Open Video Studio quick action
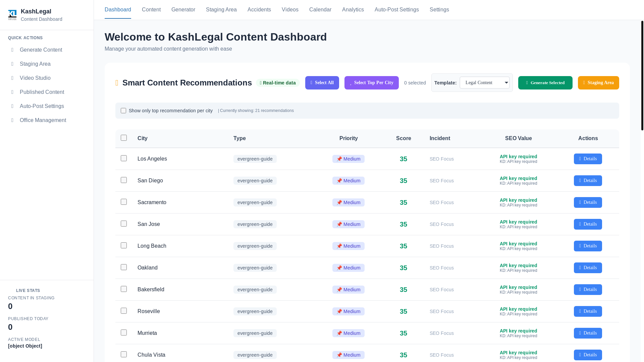Viewport: 644px width, 362px height. tap(47, 78)
